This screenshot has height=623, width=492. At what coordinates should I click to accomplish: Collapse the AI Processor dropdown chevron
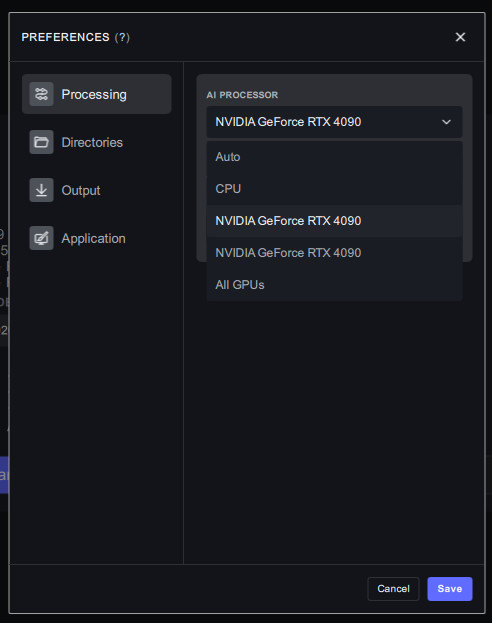[446, 122]
